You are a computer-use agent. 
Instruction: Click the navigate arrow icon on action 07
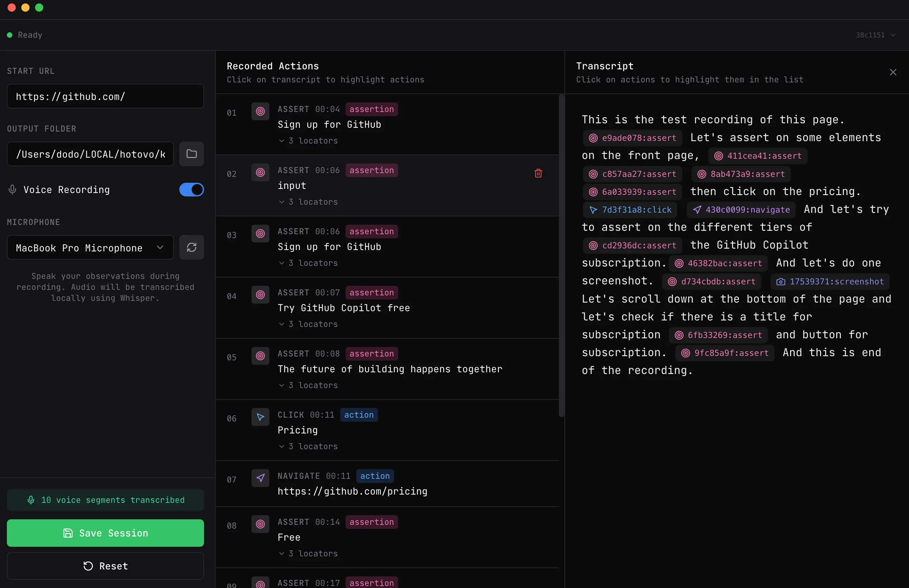(x=260, y=478)
